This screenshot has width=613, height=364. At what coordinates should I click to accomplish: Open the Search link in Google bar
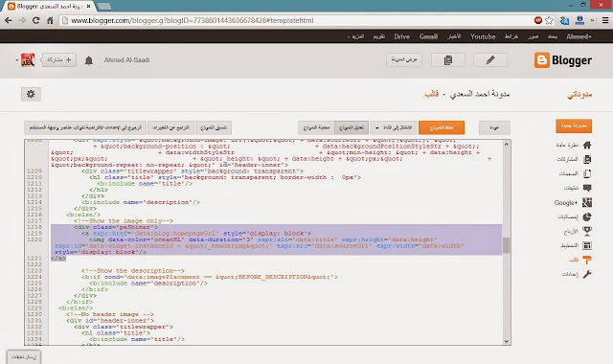coord(552,36)
